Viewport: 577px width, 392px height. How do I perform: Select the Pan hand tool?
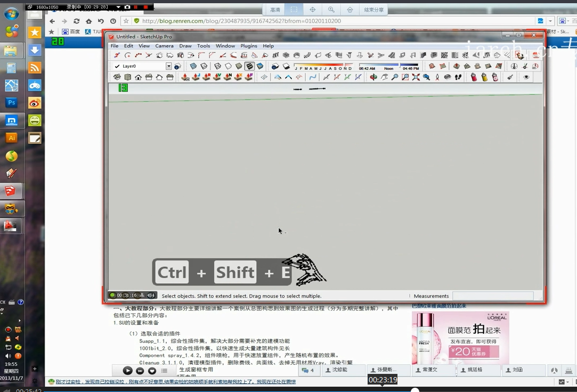384,77
